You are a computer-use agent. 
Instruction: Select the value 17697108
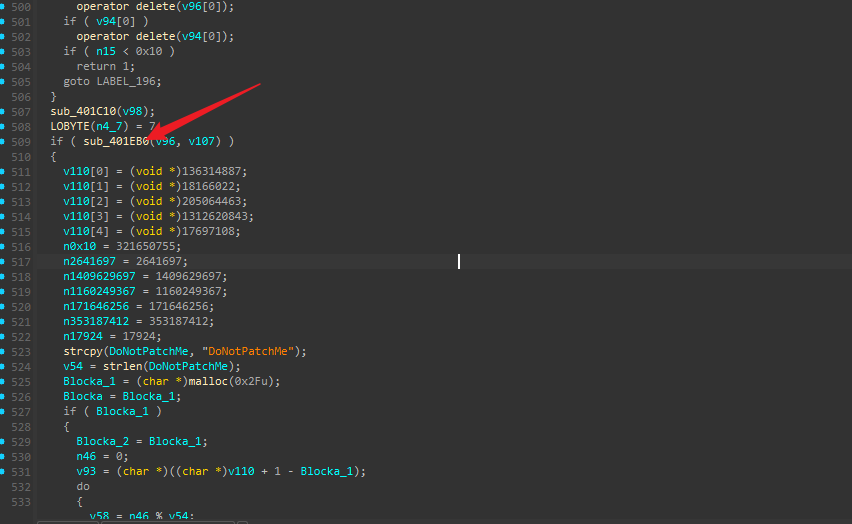pos(209,232)
